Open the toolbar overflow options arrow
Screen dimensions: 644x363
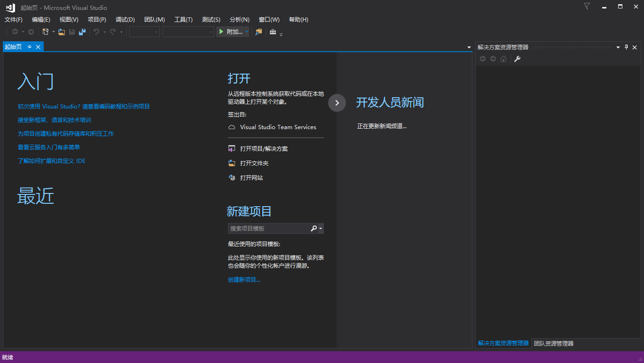(281, 34)
